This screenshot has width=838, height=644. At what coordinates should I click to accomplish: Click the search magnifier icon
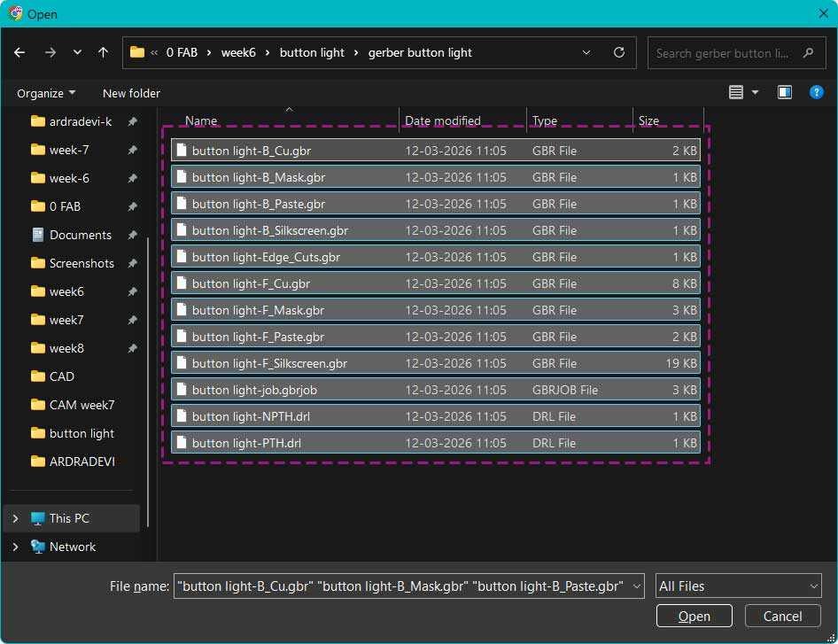[808, 53]
